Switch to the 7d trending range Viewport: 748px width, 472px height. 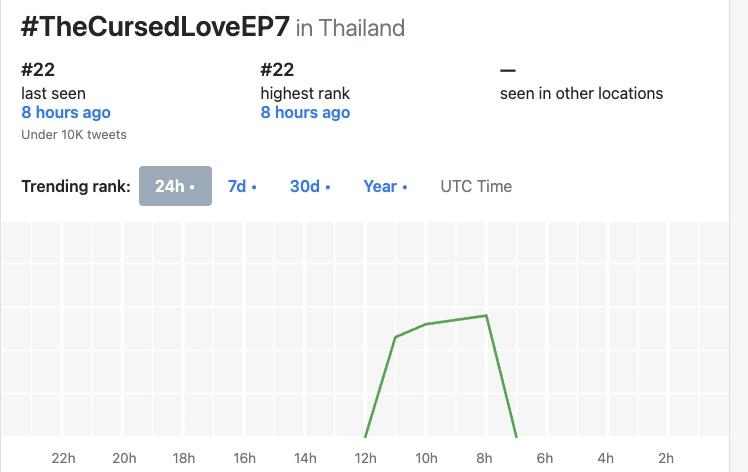(242, 186)
